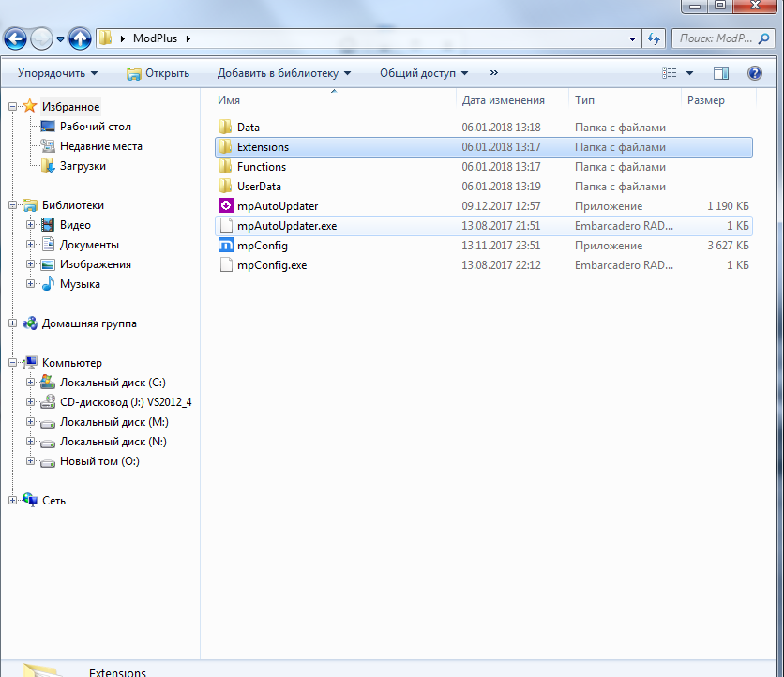Screen dimensions: 784x677
Task: Open the address bar previous locations dropdown
Action: [x=632, y=39]
